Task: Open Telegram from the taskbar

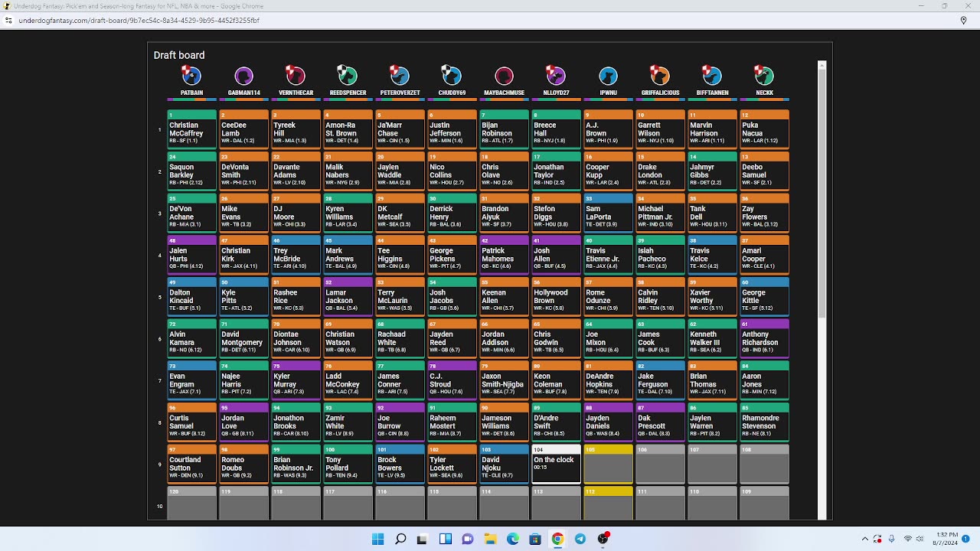Action: (580, 539)
